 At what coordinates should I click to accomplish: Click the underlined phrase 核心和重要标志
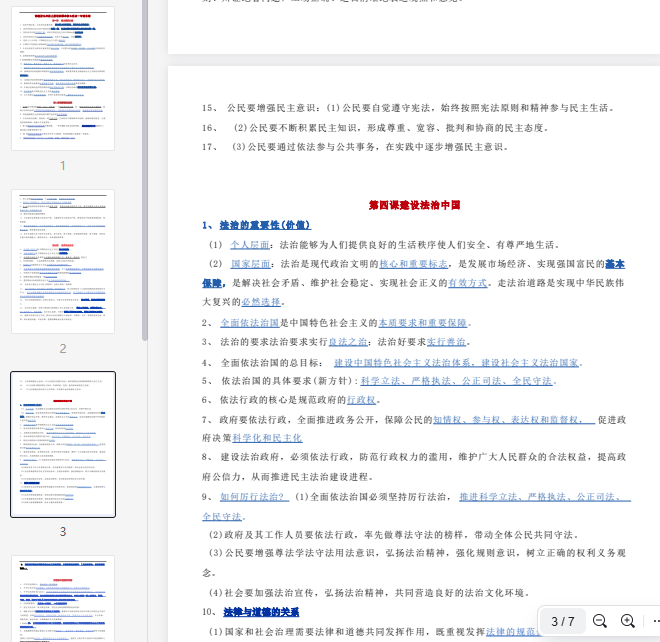414,264
